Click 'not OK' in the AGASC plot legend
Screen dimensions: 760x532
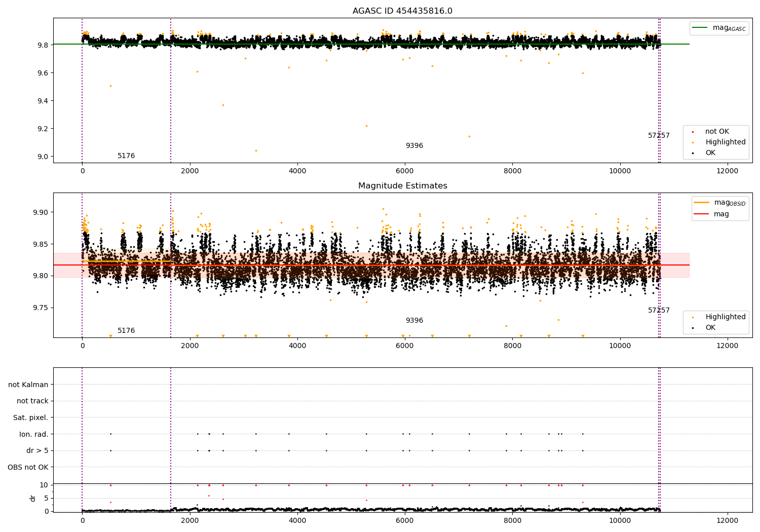717,132
